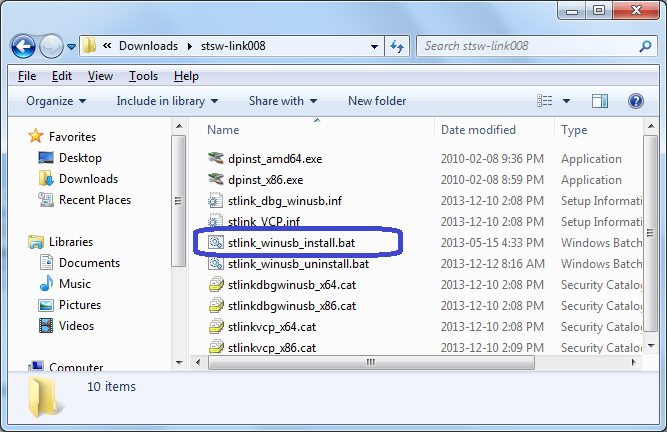Select stlink_VCP.inf file icon
The width and height of the screenshot is (667, 432).
pyautogui.click(x=216, y=220)
